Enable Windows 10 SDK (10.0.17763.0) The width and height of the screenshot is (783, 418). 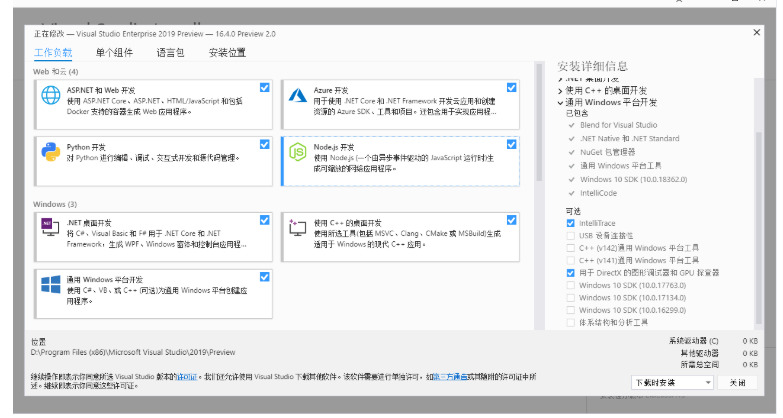tap(570, 286)
